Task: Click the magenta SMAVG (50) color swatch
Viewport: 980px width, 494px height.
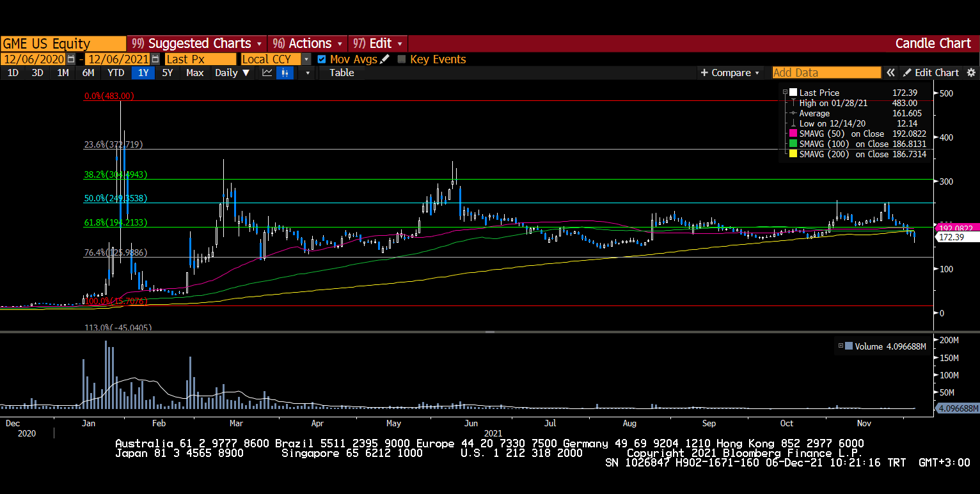Action: [794, 134]
